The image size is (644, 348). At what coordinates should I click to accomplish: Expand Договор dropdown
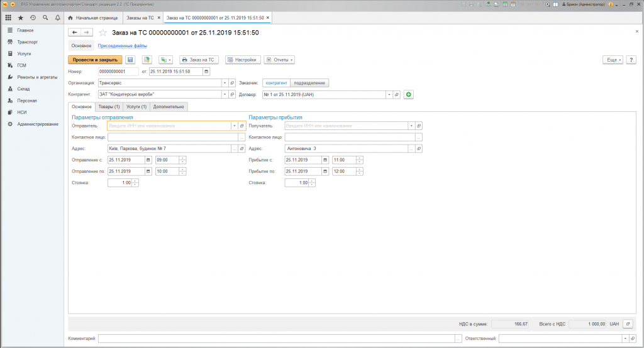tap(389, 94)
